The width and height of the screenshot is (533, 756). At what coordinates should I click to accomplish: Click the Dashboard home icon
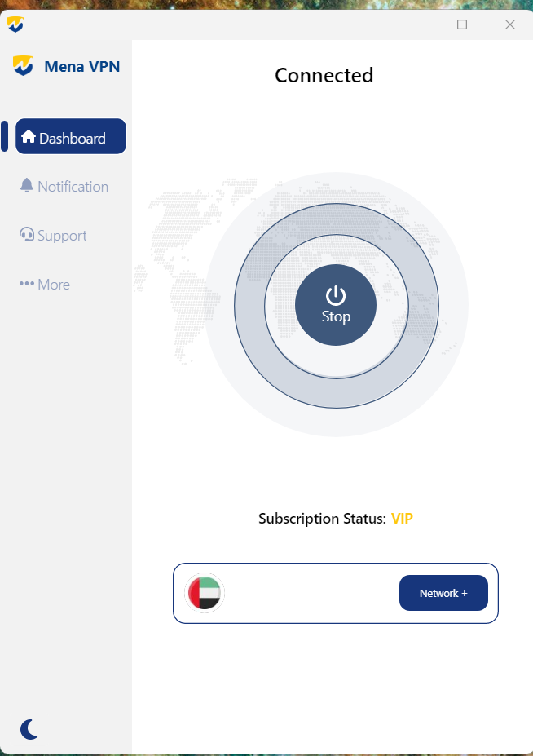point(29,137)
